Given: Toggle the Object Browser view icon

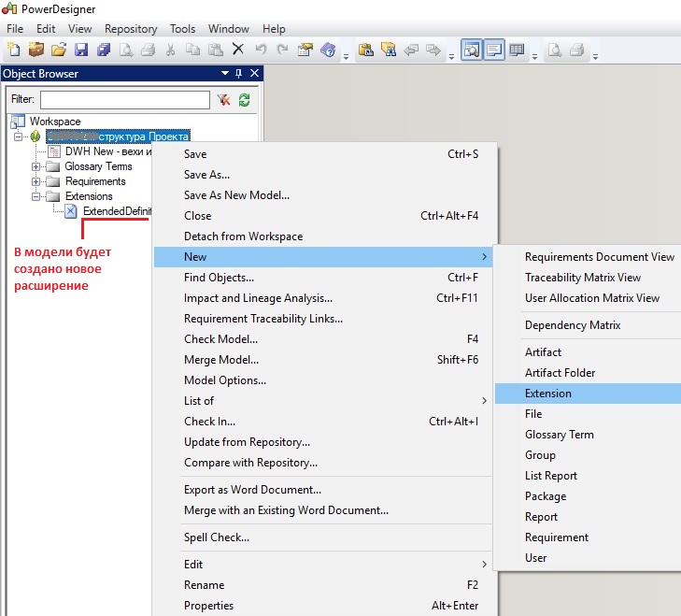Looking at the screenshot, I should pos(471,50).
